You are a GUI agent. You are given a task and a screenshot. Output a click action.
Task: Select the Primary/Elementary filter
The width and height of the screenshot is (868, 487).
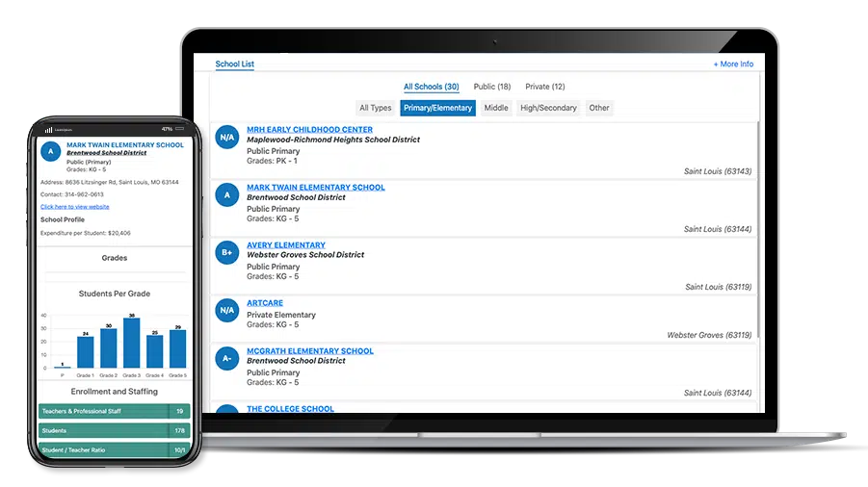click(x=438, y=108)
